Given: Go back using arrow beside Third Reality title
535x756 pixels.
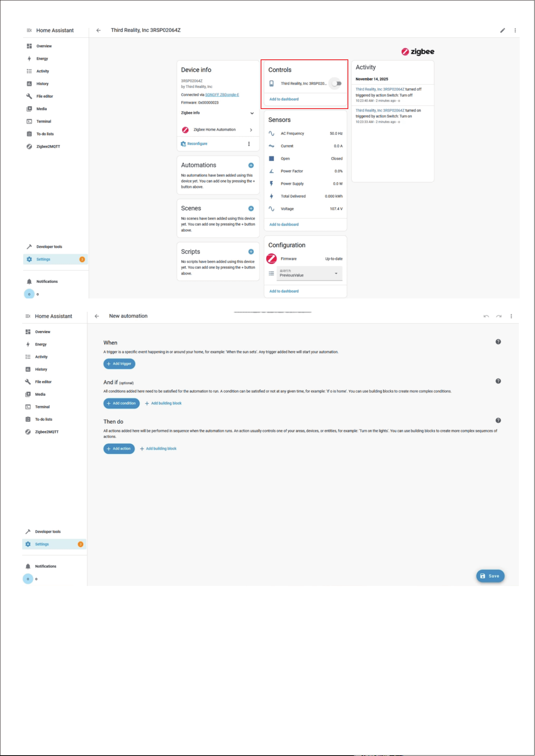Looking at the screenshot, I should (x=98, y=30).
